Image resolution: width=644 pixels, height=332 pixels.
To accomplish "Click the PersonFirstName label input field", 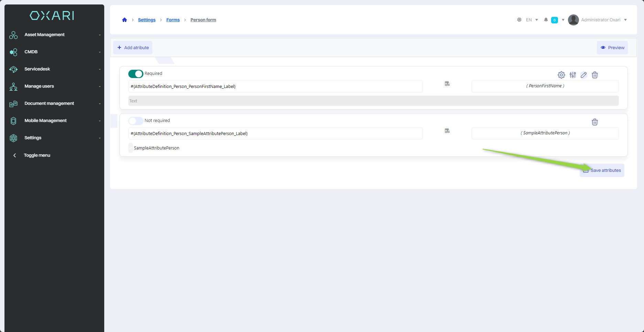I will pos(275,87).
